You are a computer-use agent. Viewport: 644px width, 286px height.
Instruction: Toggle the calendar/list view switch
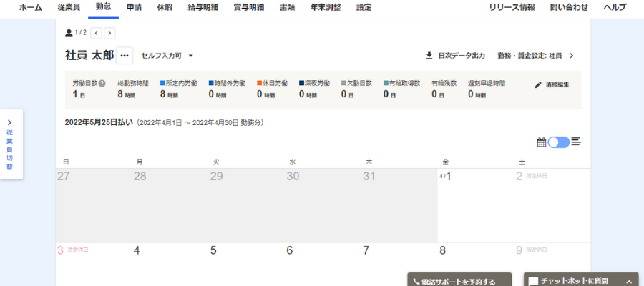tap(559, 142)
